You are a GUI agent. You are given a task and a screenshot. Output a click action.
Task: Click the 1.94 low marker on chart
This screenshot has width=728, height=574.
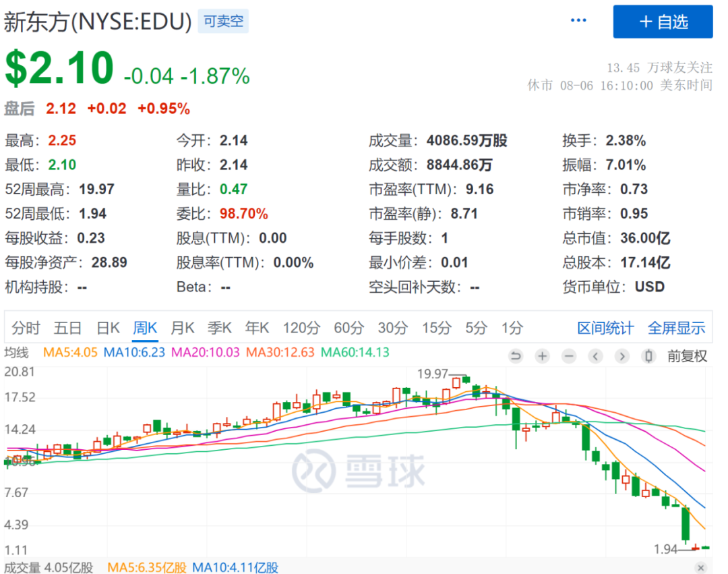tap(666, 550)
